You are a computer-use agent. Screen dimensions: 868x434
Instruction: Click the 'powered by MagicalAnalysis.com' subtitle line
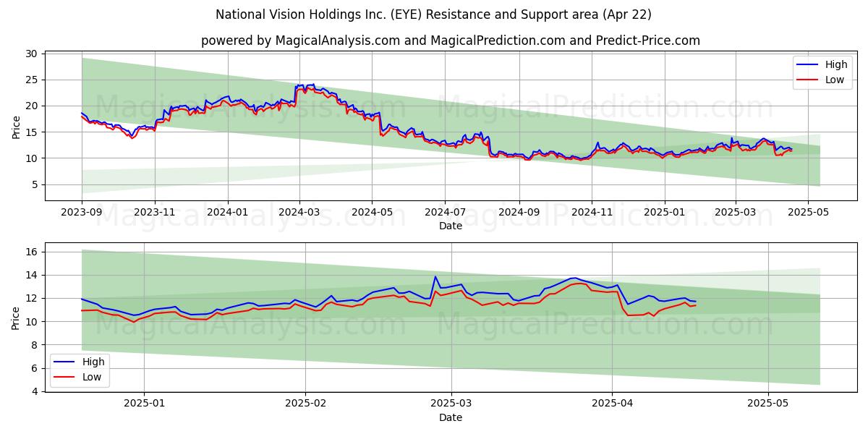click(451, 41)
